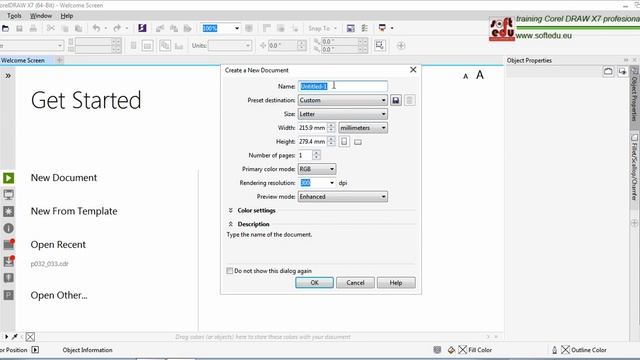Viewport: 640px width, 360px height.
Task: Click the no-color swatch in document palette
Action: click(x=30, y=337)
